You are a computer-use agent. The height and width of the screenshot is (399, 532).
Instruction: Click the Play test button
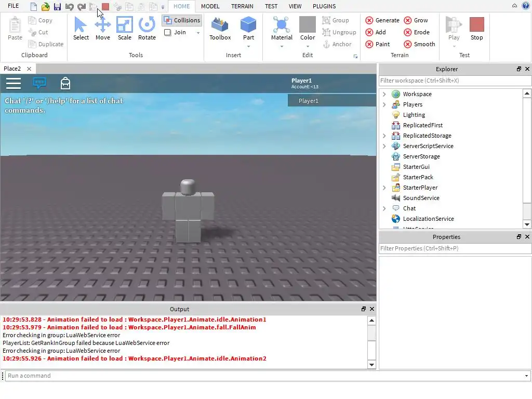(x=454, y=29)
